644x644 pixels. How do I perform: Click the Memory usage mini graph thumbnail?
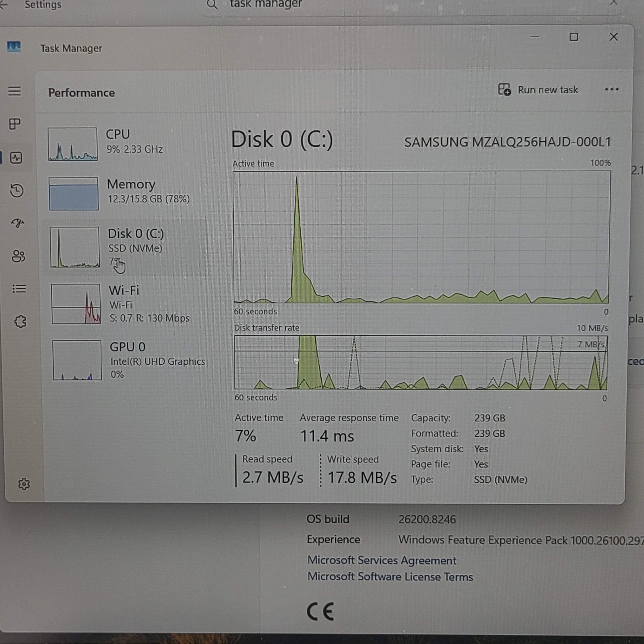(74, 194)
